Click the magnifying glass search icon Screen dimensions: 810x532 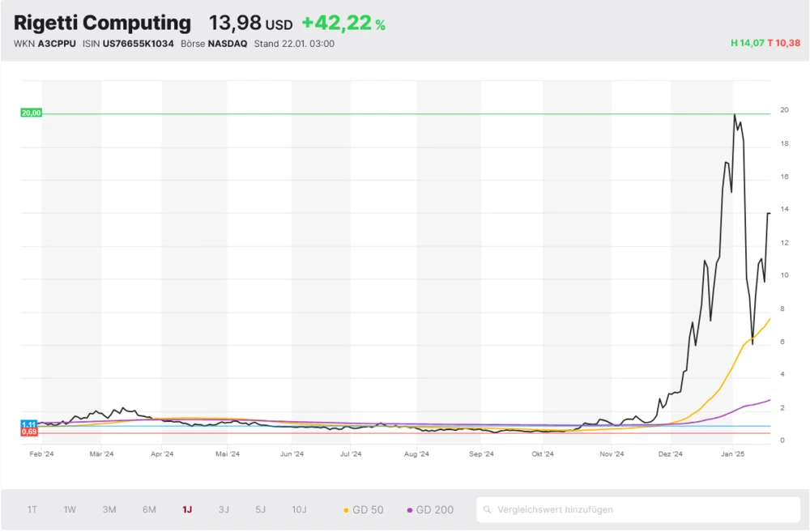click(x=487, y=510)
